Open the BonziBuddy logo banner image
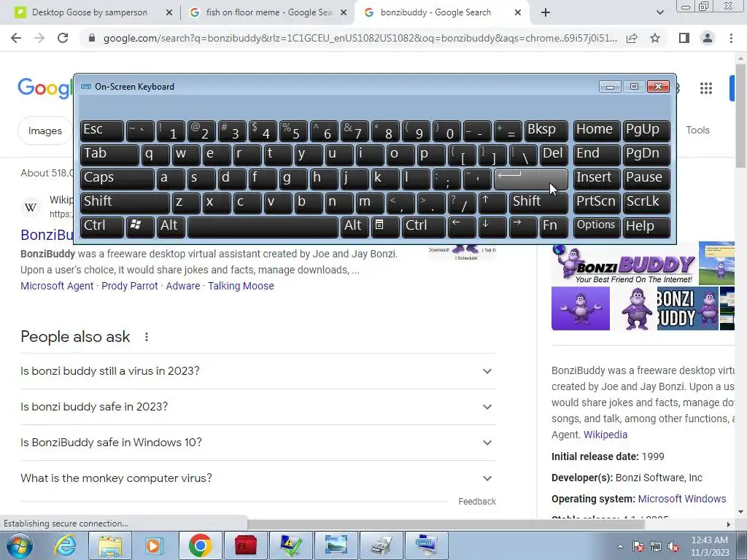The height and width of the screenshot is (560, 747). (624, 264)
